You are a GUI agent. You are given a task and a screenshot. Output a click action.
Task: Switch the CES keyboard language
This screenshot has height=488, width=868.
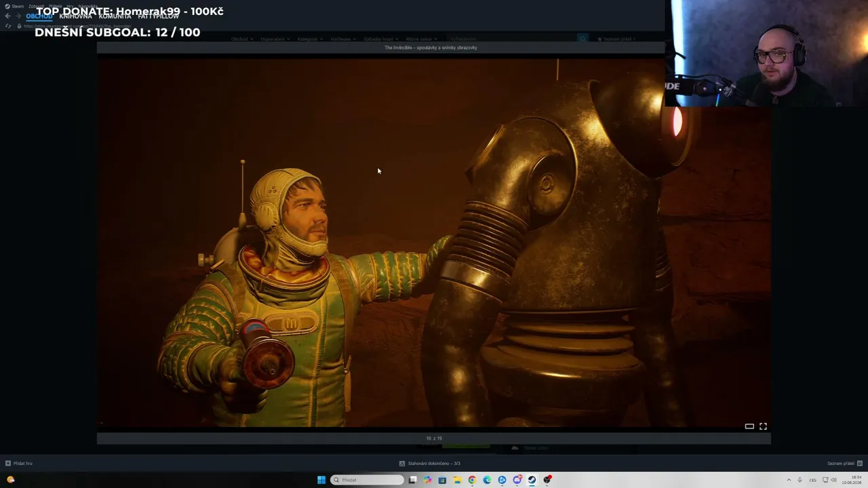(813, 480)
